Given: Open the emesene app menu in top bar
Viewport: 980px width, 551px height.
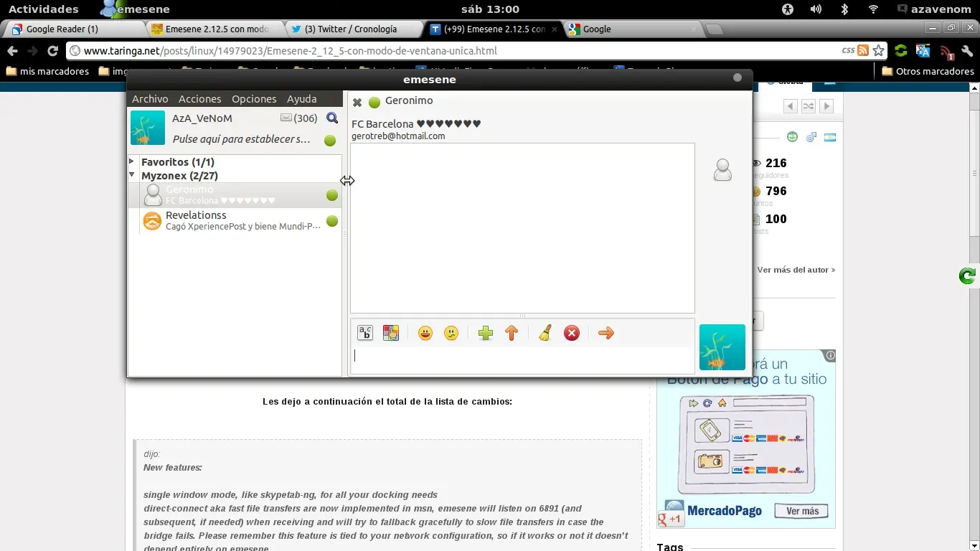Looking at the screenshot, I should coord(136,9).
